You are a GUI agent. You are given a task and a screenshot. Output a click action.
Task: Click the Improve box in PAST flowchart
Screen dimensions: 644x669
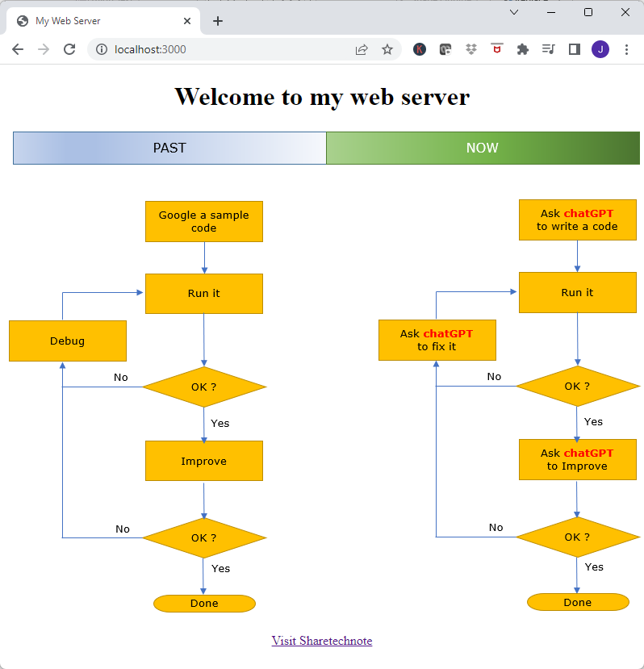pyautogui.click(x=204, y=461)
